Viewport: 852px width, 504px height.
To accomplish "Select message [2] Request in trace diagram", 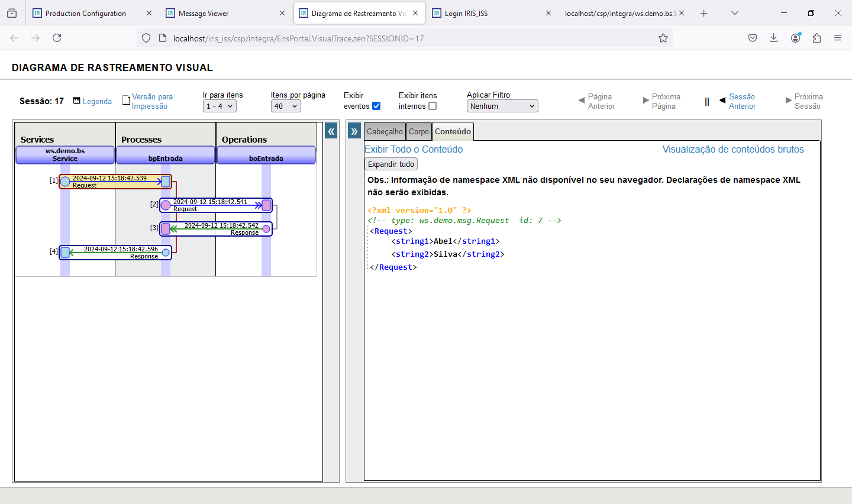I will (x=216, y=205).
